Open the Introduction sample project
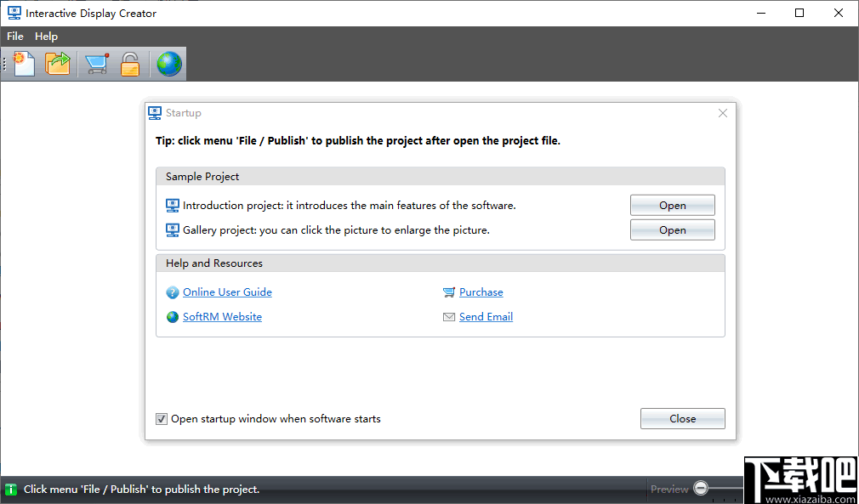This screenshot has height=504, width=859. 672,206
